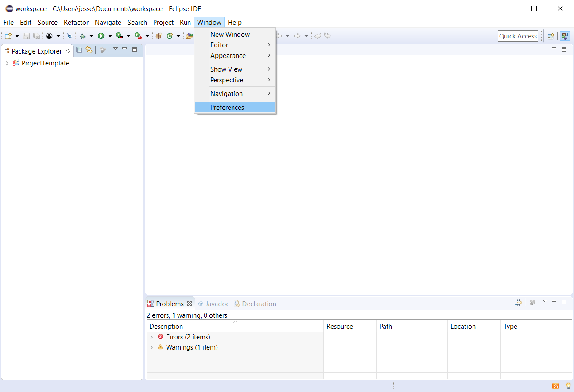Open the Preferences menu entry
Image resolution: width=574 pixels, height=392 pixels.
point(227,107)
